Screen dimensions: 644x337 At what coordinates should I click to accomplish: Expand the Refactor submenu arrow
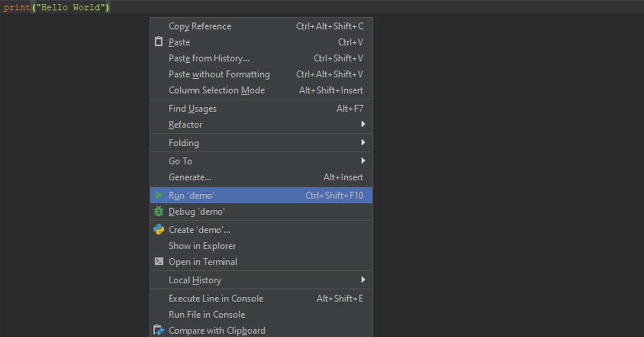click(364, 124)
